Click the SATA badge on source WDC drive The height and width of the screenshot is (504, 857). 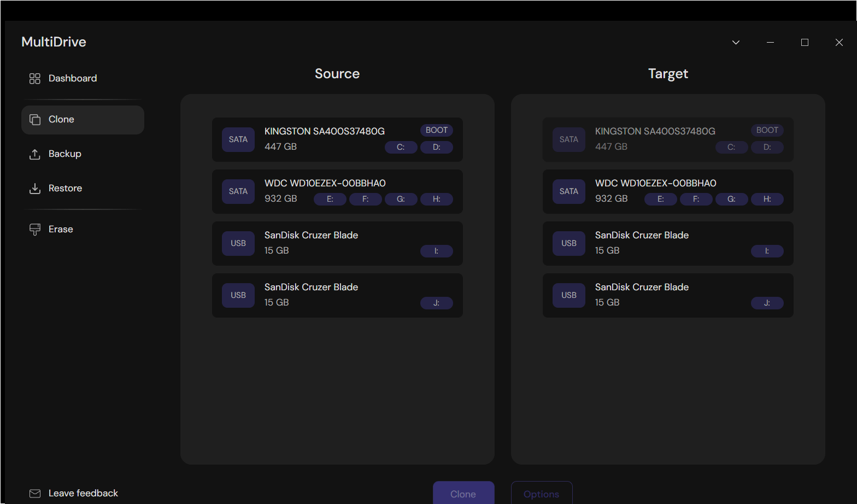(x=238, y=191)
